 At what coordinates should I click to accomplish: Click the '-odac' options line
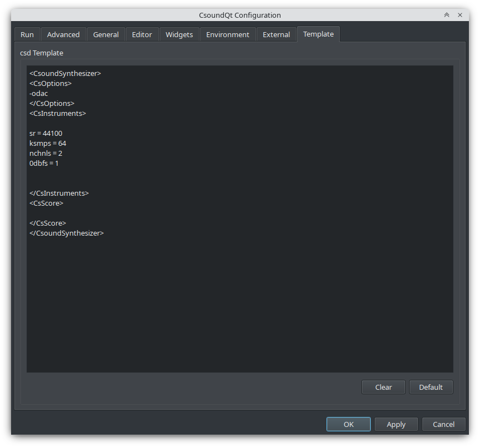(x=39, y=93)
